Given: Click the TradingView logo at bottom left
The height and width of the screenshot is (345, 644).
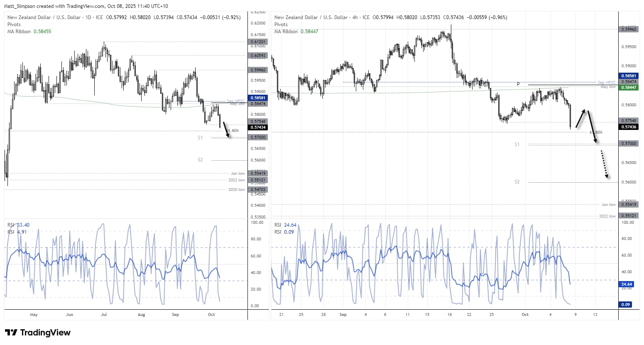Looking at the screenshot, I should click(x=37, y=333).
